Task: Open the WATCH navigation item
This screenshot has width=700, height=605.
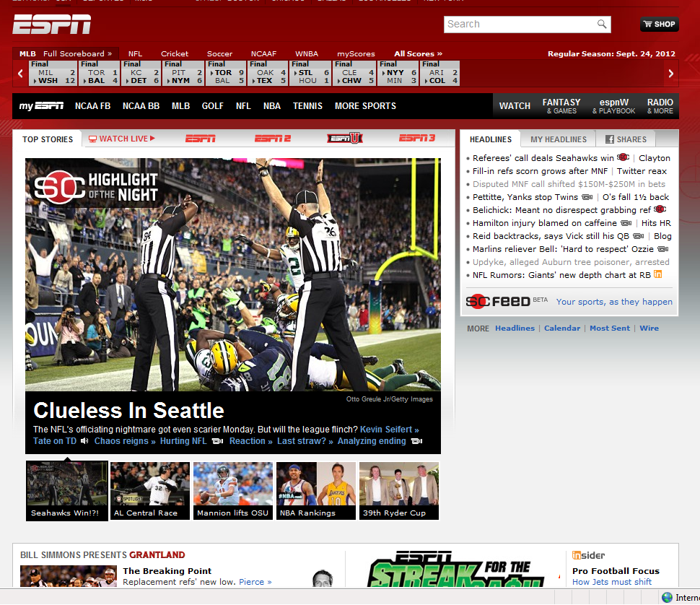Action: click(515, 106)
